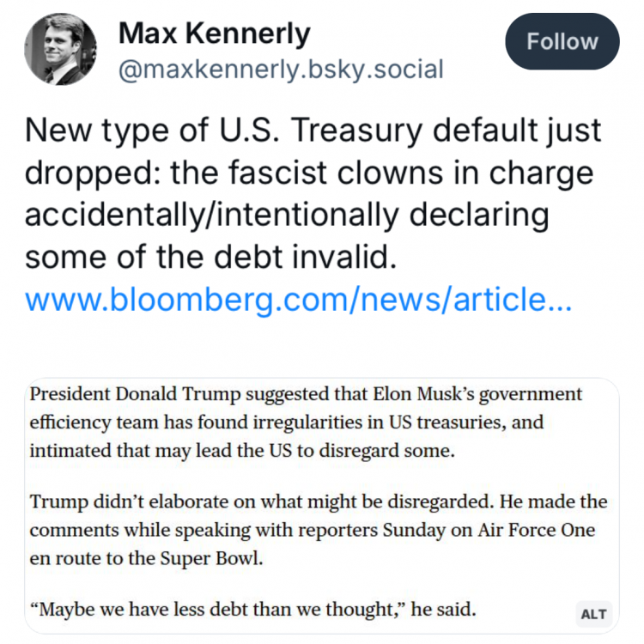This screenshot has height=644, width=644.
Task: Open the embedded article screenshot's first paragraph
Action: pyautogui.click(x=306, y=422)
